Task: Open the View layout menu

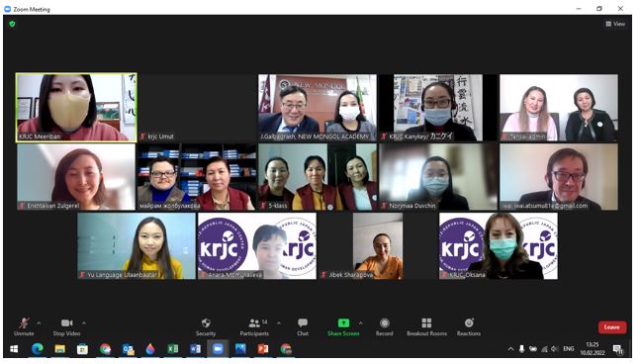Action: (615, 24)
